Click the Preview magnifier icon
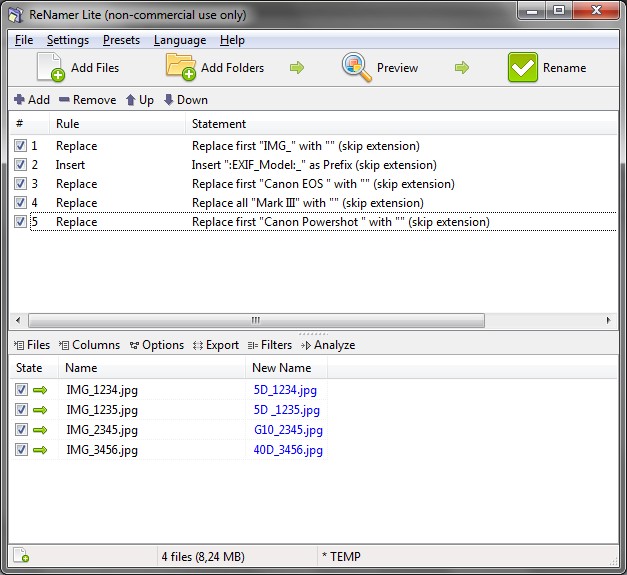This screenshot has width=627, height=575. [x=356, y=68]
